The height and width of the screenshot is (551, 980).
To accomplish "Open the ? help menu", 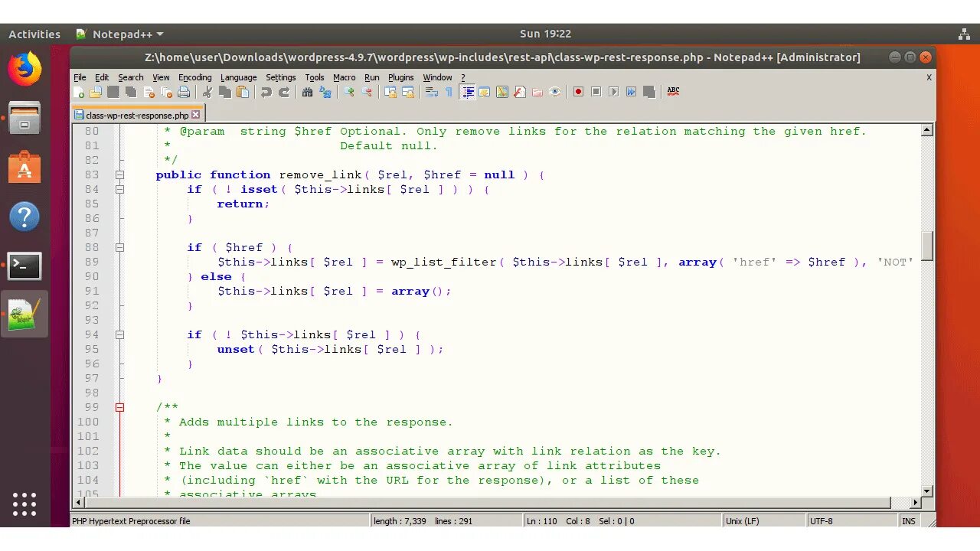I will (462, 77).
